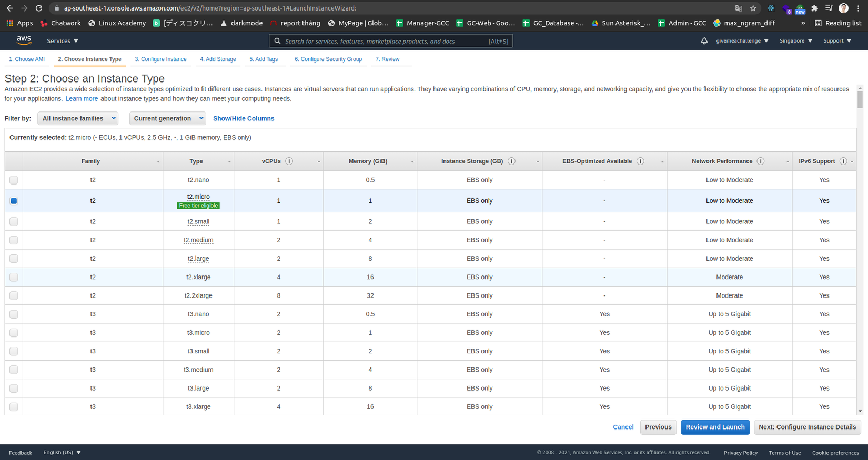868x460 pixels.
Task: Click the vCPUs info icon
Action: pos(289,161)
